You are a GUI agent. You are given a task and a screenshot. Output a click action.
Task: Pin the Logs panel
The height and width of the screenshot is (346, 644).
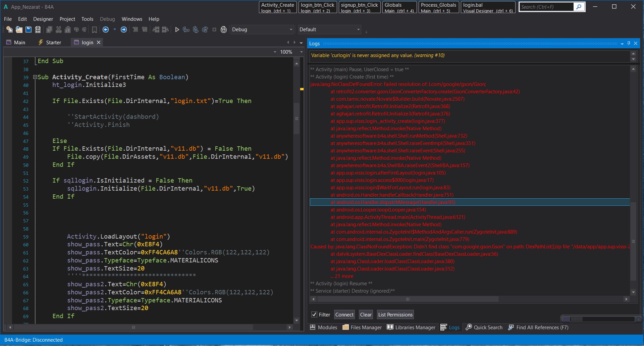point(629,43)
